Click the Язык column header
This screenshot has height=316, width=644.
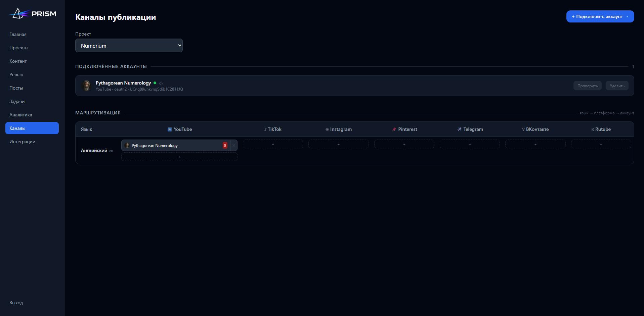pos(86,129)
